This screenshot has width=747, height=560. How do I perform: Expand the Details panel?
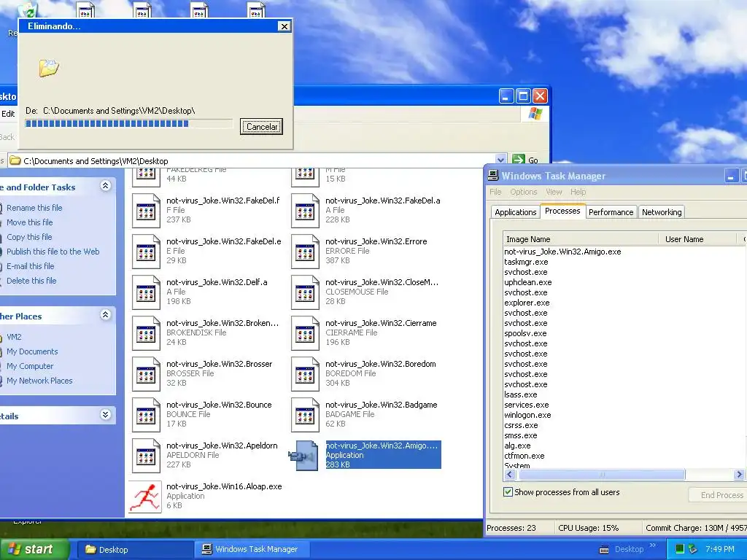click(105, 414)
